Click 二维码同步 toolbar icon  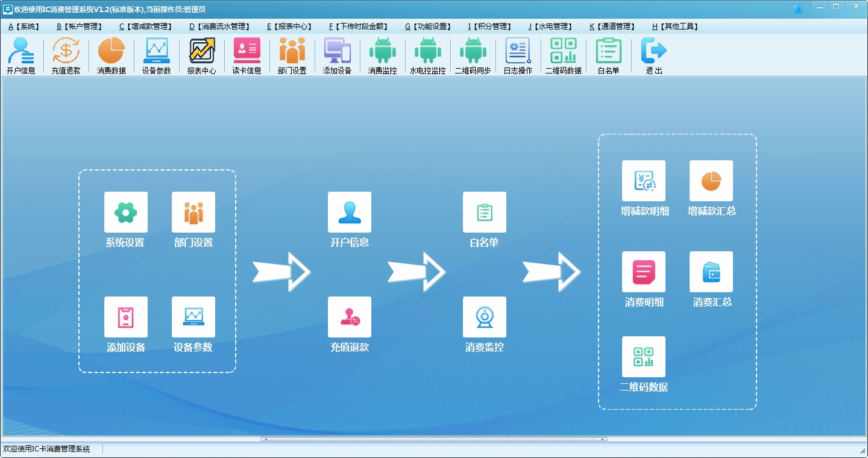pyautogui.click(x=473, y=55)
